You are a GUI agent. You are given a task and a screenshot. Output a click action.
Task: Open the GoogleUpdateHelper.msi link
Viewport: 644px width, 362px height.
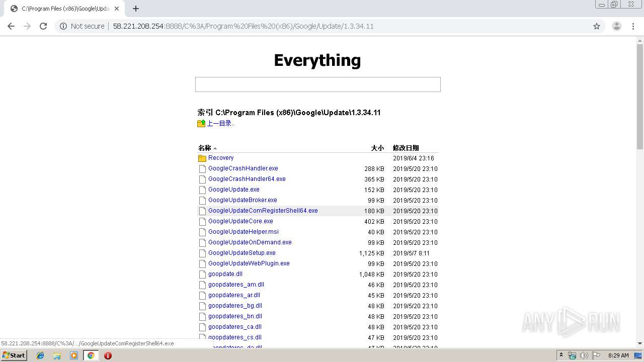[x=244, y=232]
